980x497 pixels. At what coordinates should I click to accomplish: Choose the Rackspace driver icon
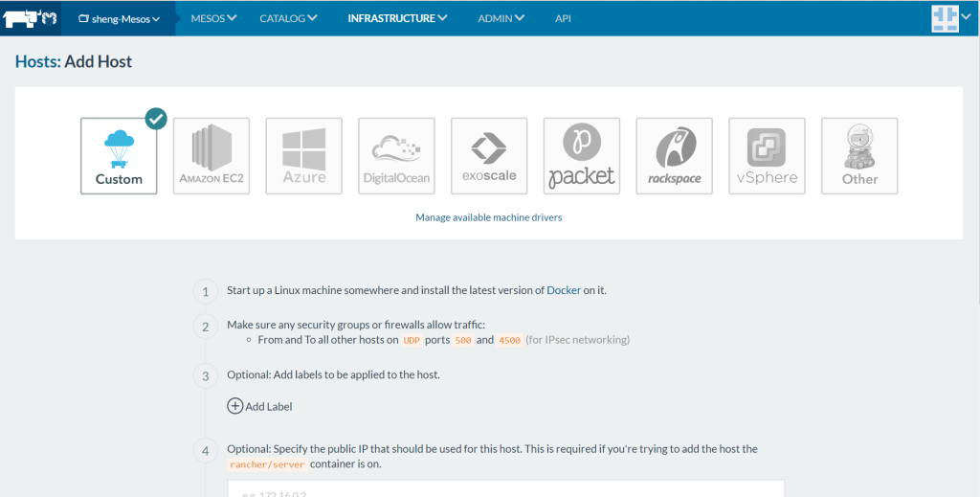(x=674, y=156)
